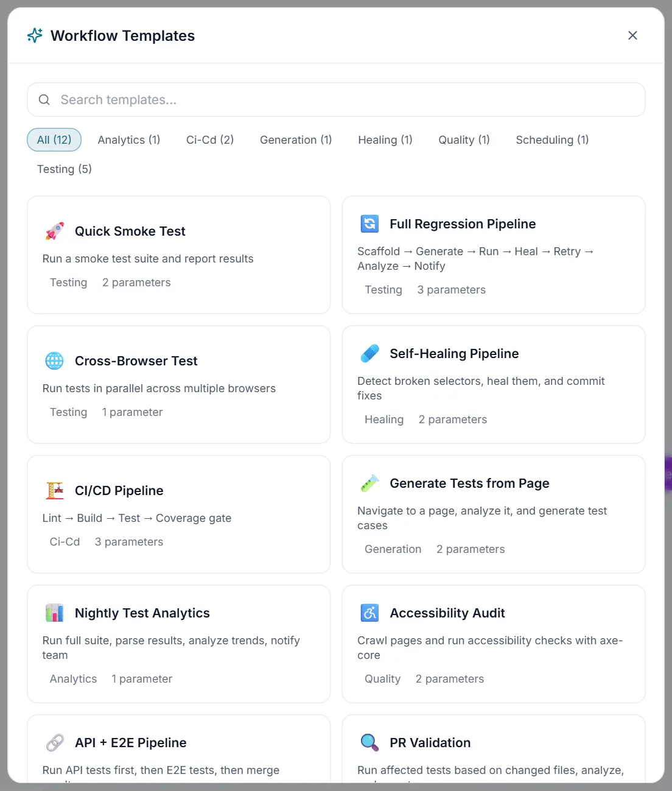
Task: Switch to the Ci-Cd (2) filter
Action: (210, 140)
